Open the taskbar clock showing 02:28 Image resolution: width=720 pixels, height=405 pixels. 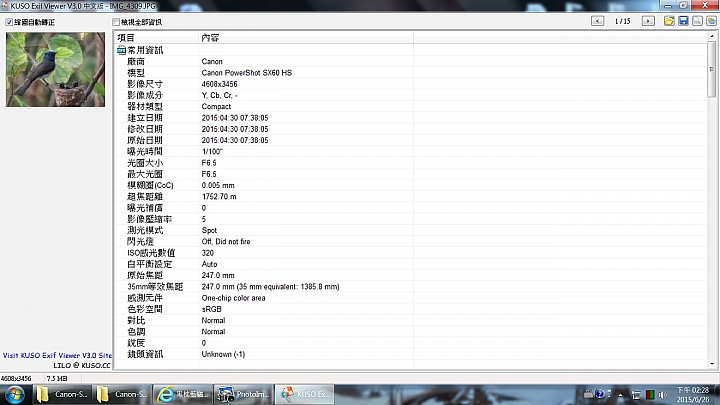(693, 394)
